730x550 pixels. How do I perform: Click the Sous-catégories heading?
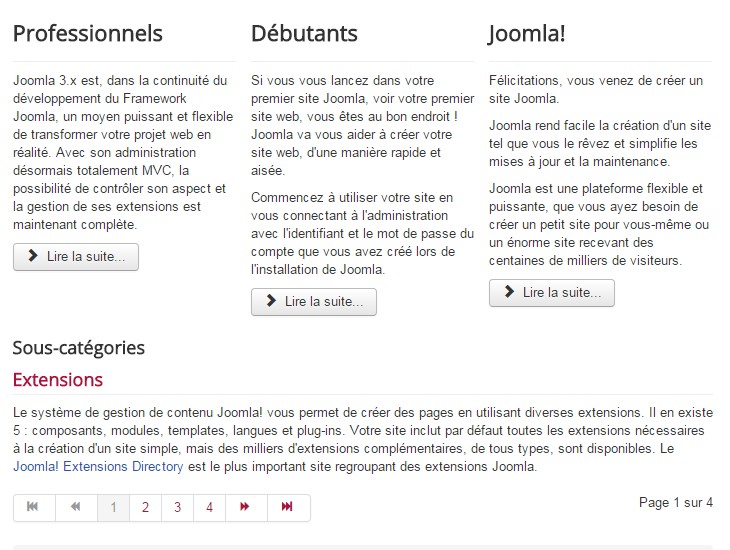[79, 348]
